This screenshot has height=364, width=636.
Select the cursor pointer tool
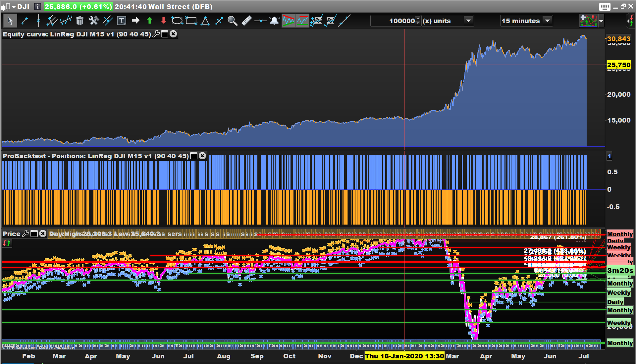[x=10, y=21]
